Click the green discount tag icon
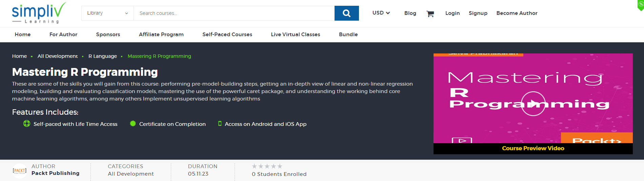This screenshot has width=644, height=181. 641,5
